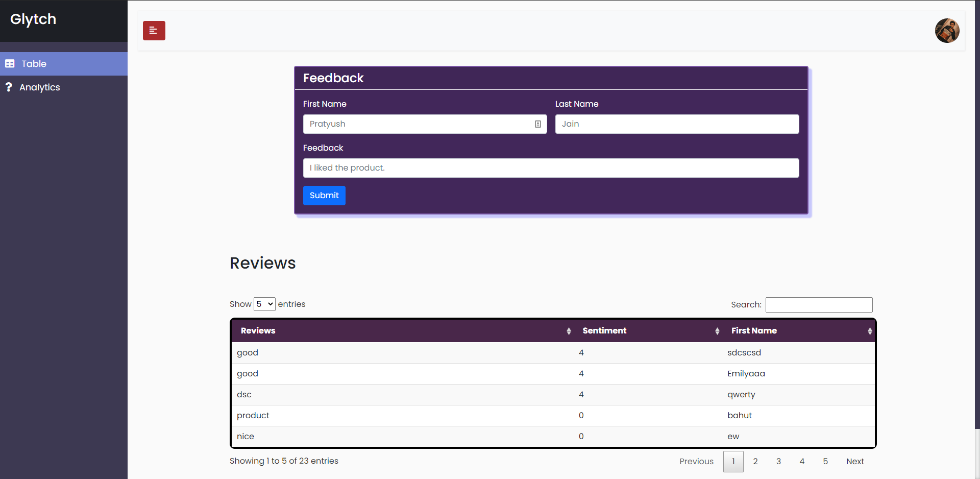
Task: Click the page vertical scrollbar
Action: click(977, 214)
